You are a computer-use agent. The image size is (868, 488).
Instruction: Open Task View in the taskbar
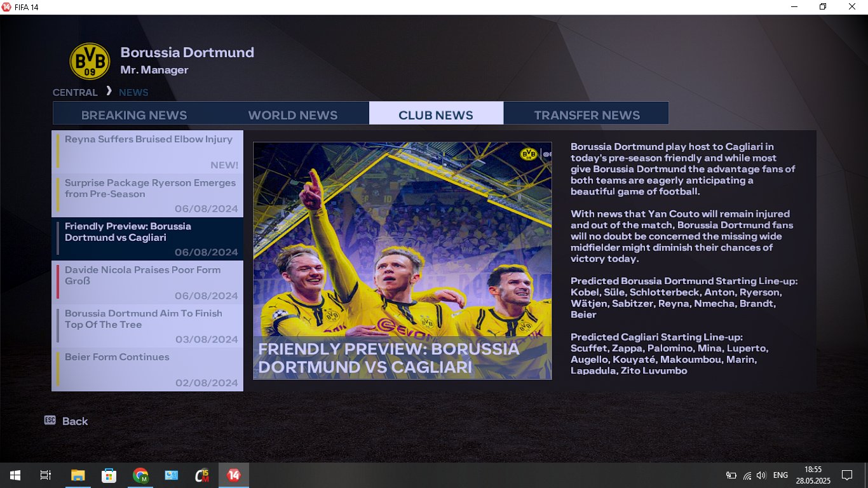[46, 475]
